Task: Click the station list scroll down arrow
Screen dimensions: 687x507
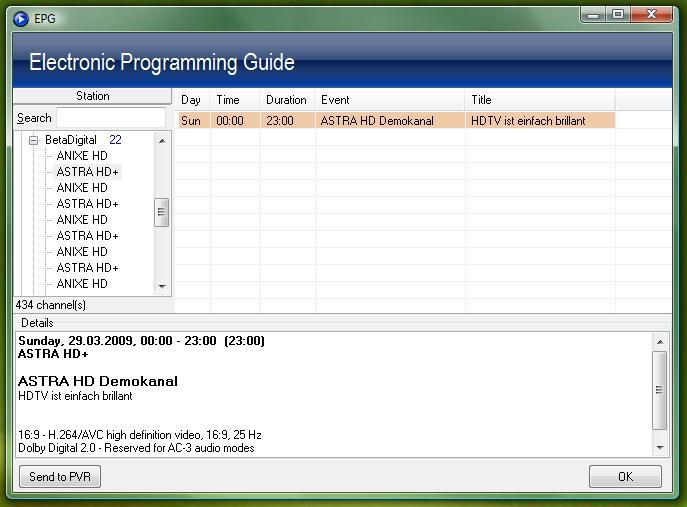Action: click(162, 287)
